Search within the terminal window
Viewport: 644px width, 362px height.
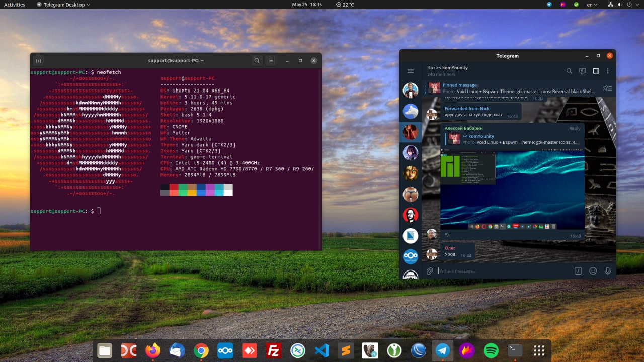(257, 61)
